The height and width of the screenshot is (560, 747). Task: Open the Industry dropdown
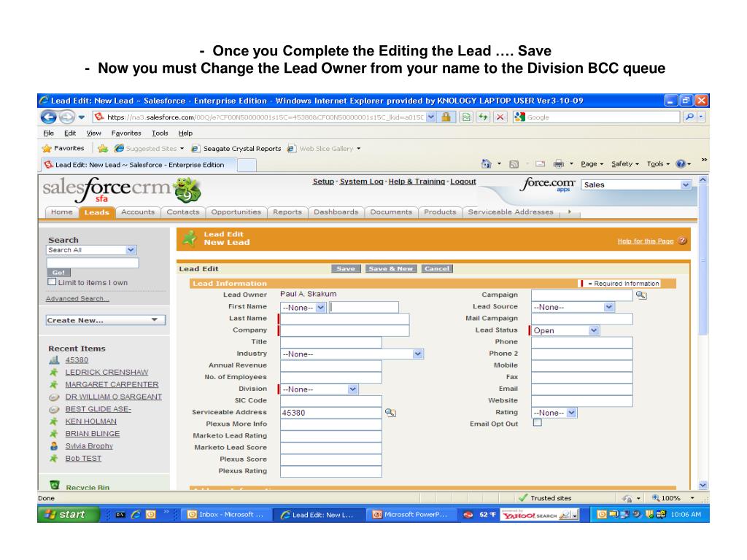click(352, 354)
